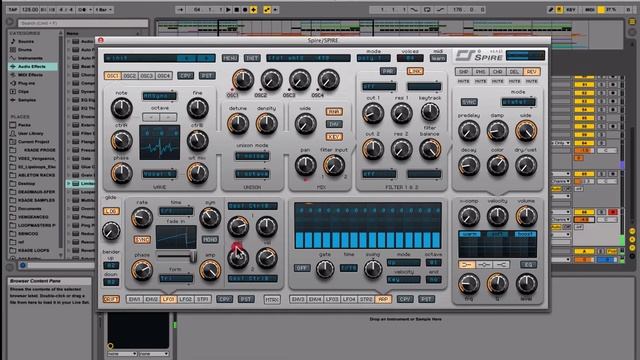Screen dimensions: 640x360
Task: Click the octave down arrow button
Action: (x=151, y=117)
